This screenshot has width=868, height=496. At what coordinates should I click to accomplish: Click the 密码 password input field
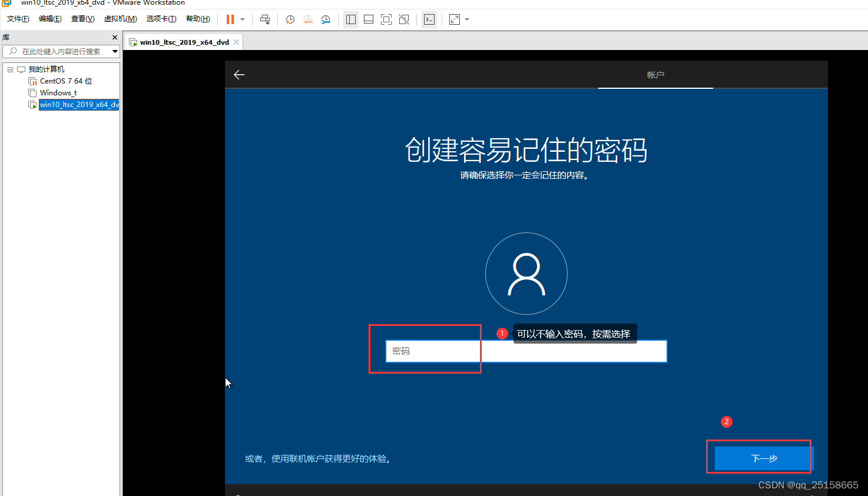coord(526,351)
